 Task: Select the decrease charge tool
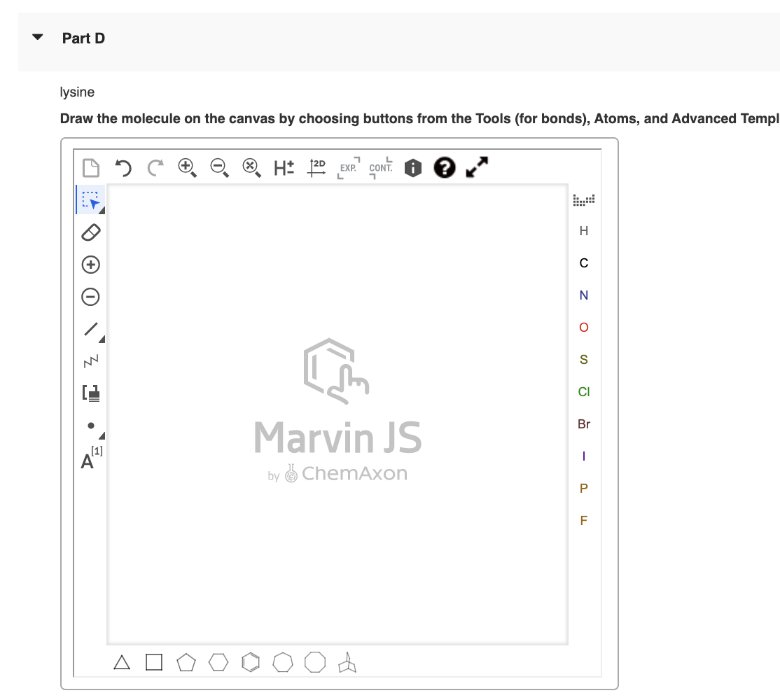point(90,297)
